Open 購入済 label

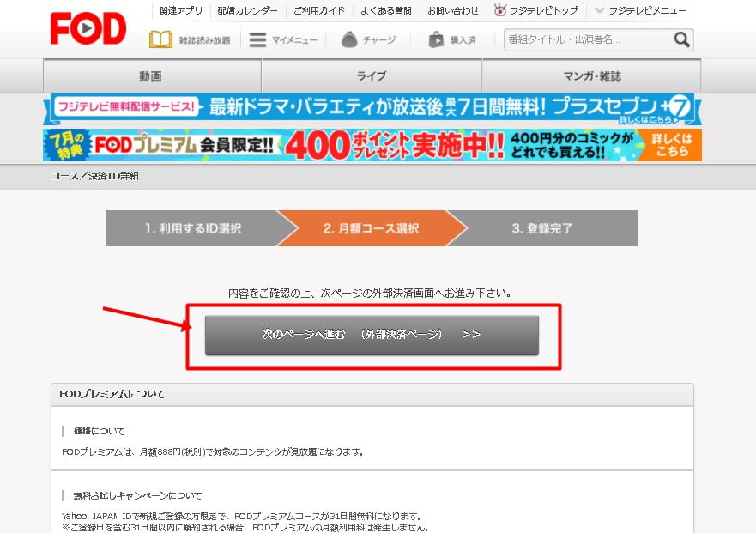point(463,40)
